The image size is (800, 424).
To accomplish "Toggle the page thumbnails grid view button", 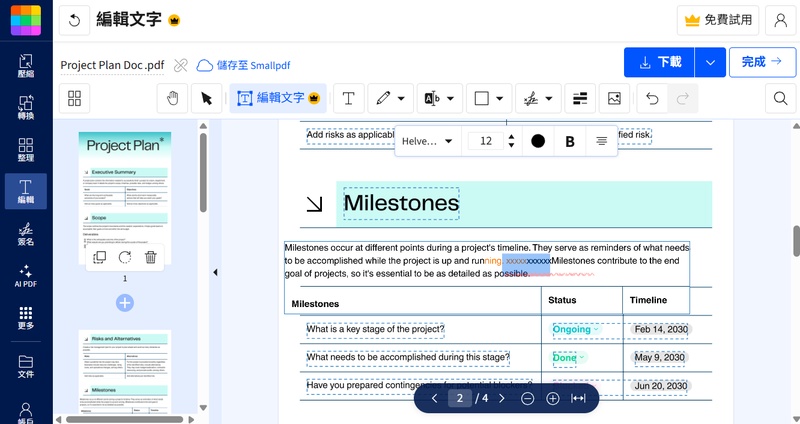I will pos(74,98).
